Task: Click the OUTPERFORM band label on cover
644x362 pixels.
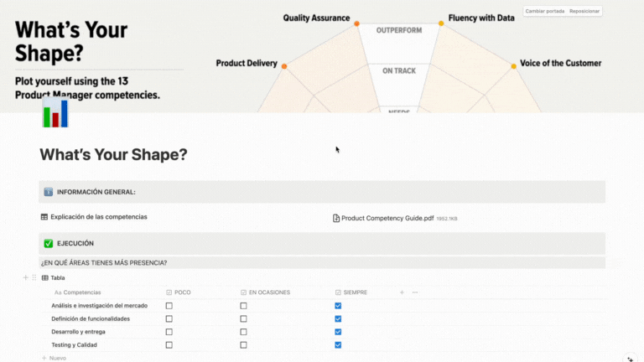Action: pyautogui.click(x=399, y=30)
